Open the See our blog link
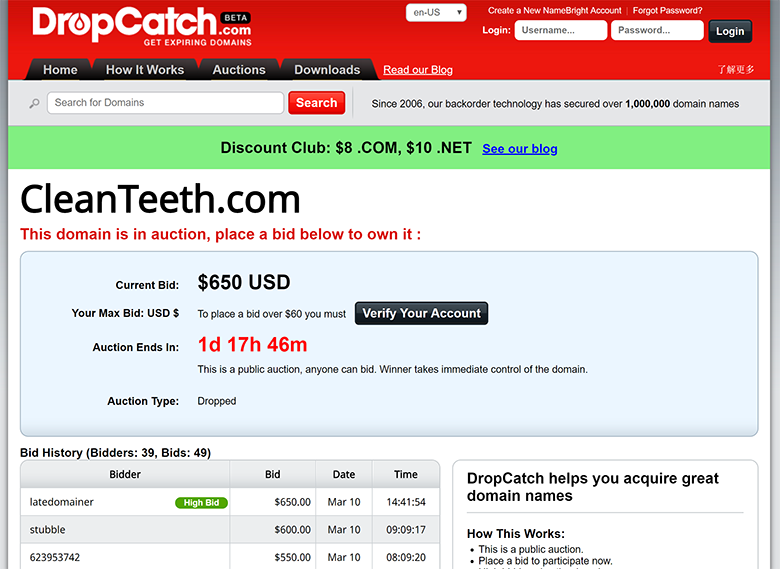Screen dimensions: 780x569 coord(519,149)
